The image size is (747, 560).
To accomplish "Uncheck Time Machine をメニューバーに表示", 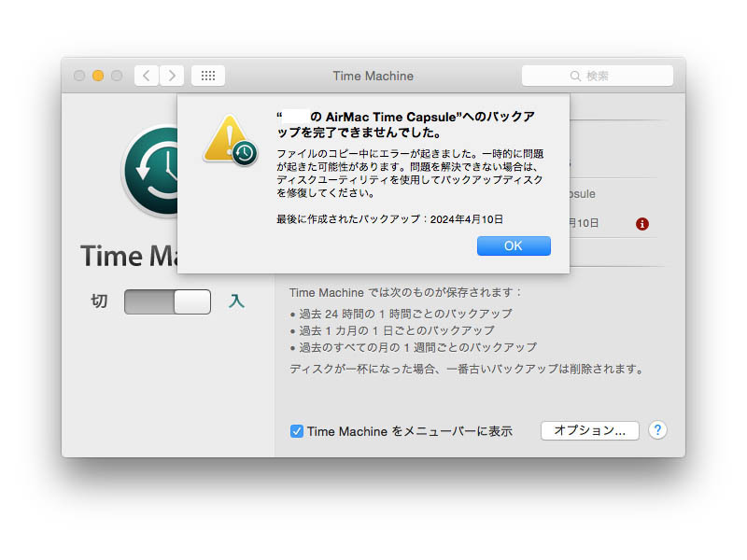I will point(296,431).
